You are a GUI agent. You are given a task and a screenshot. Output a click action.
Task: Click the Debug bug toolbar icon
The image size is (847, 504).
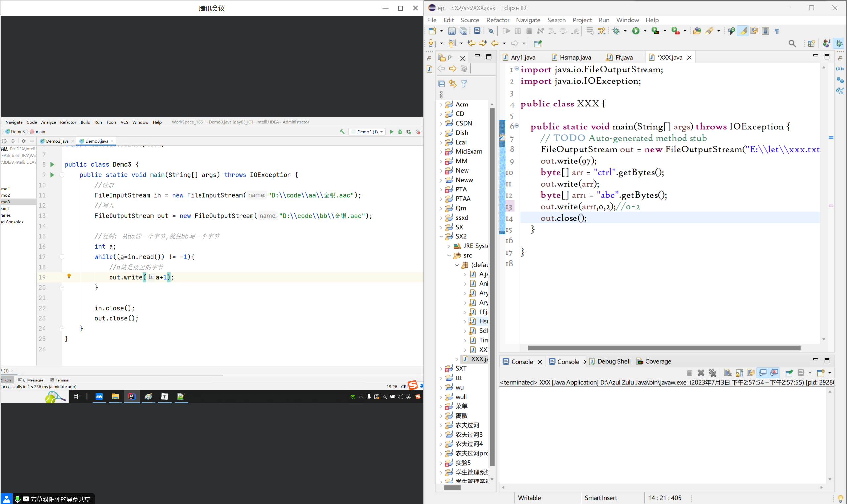pos(616,31)
